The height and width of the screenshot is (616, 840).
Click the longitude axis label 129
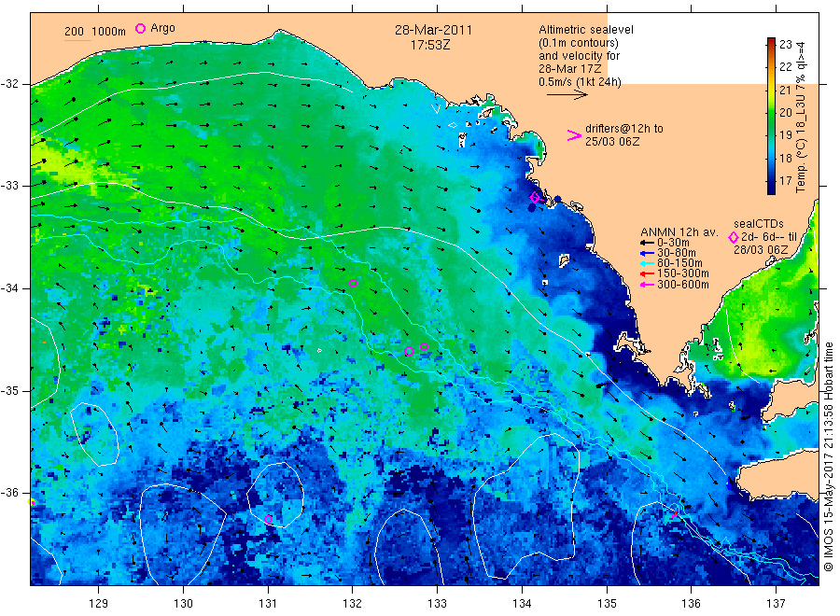coord(99,604)
